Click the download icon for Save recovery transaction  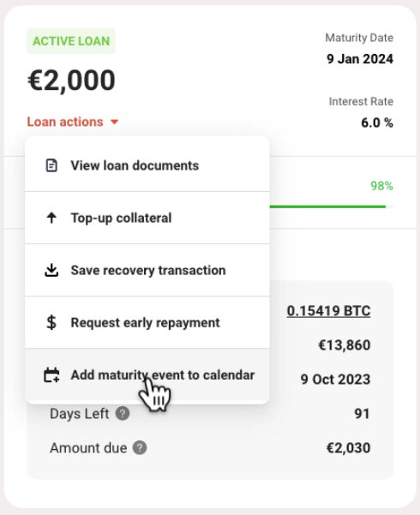(x=51, y=270)
